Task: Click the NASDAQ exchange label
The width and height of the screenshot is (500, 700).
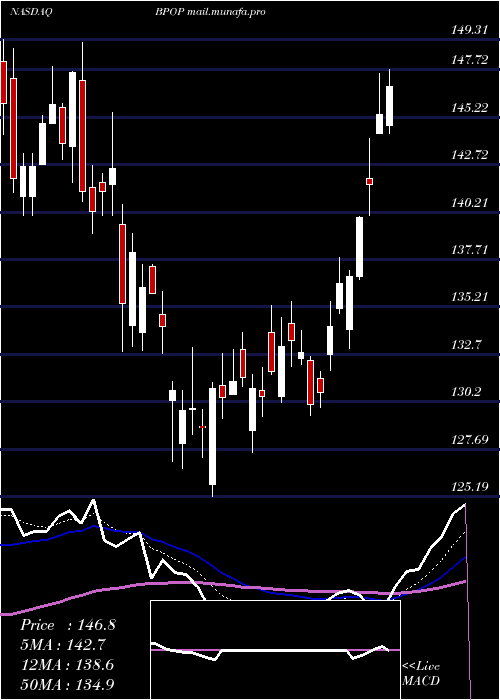Action: pos(30,12)
